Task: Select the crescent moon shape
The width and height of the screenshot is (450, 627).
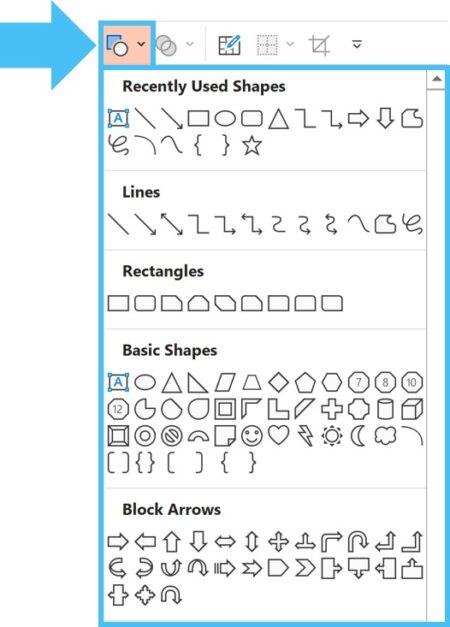Action: coord(358,435)
